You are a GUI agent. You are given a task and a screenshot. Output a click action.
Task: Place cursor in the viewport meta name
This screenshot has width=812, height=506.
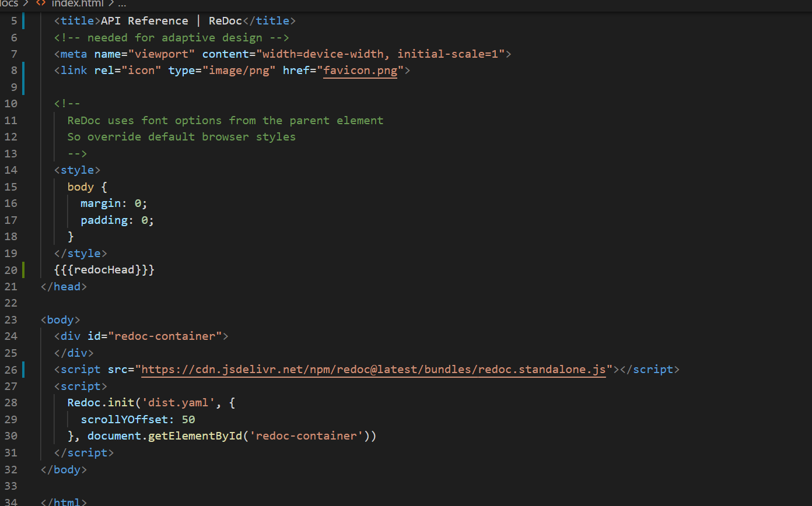[x=163, y=53]
